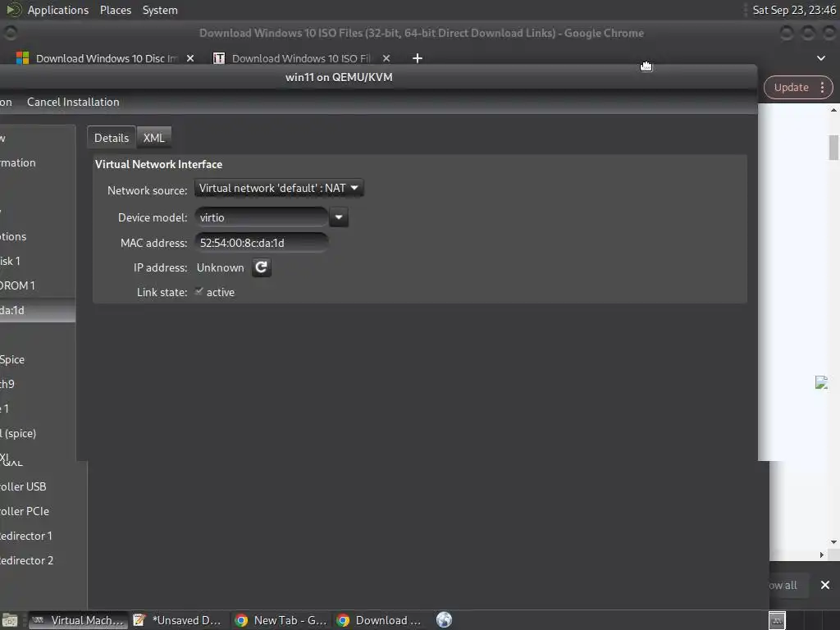
Task: Click Cancel Installation button
Action: tap(73, 102)
